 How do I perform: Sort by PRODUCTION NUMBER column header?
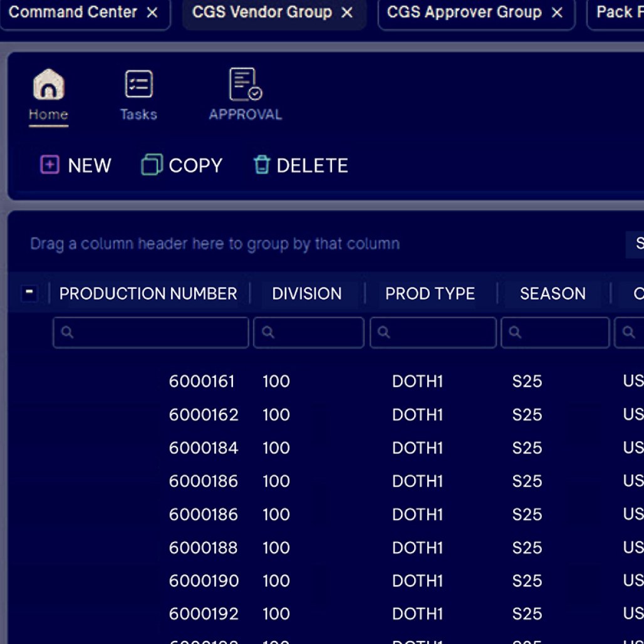pos(148,293)
